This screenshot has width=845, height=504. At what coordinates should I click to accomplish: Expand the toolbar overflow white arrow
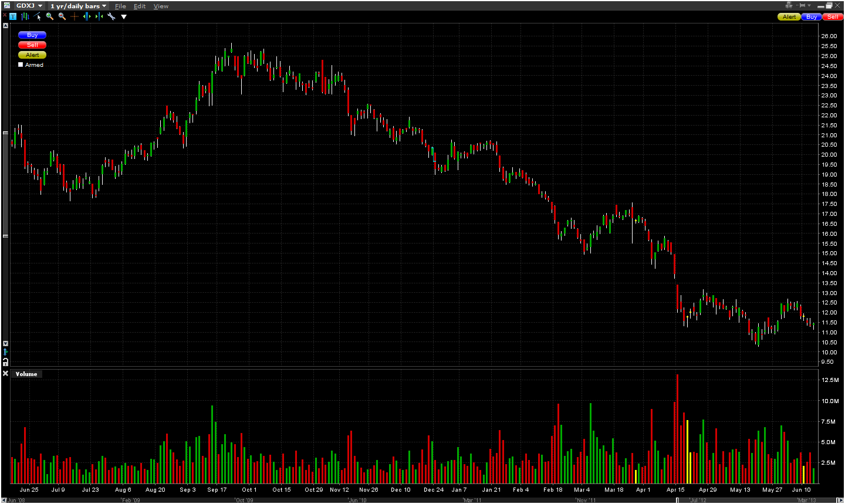124,16
